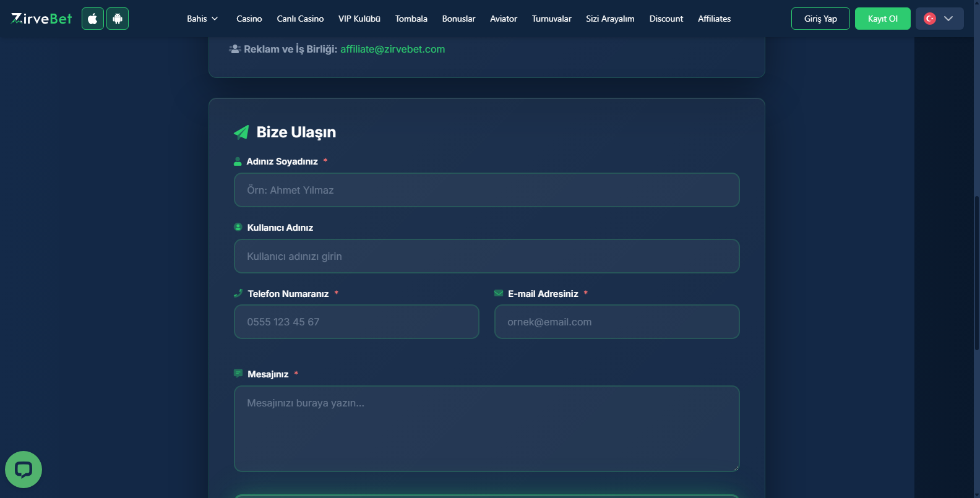
Task: Click the person icon beside Adınız Soyadınız
Action: 238,161
